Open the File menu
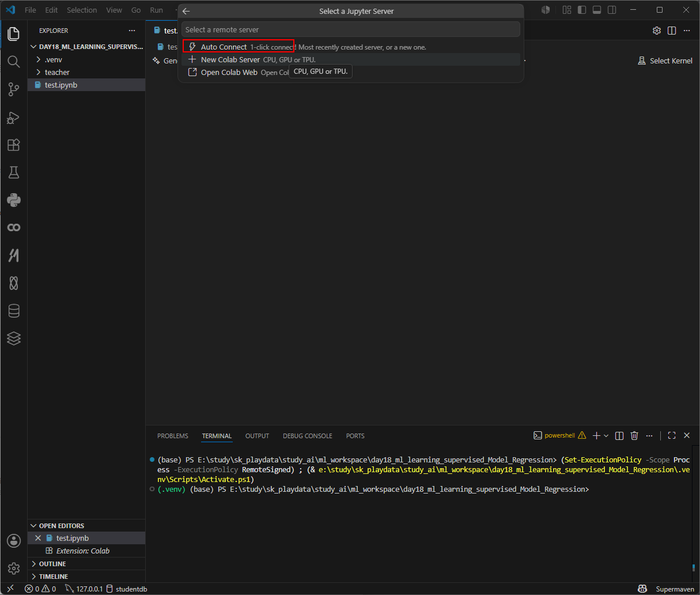Image resolution: width=700 pixels, height=595 pixels. [31, 10]
